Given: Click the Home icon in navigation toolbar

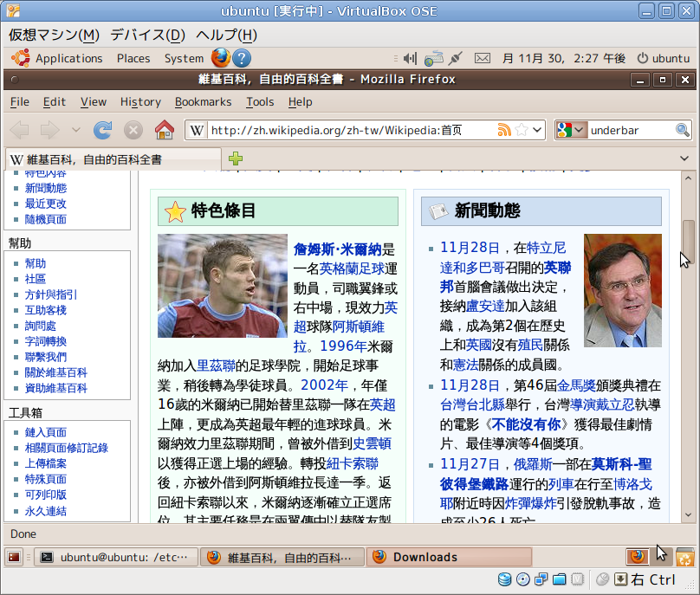Looking at the screenshot, I should tap(164, 130).
